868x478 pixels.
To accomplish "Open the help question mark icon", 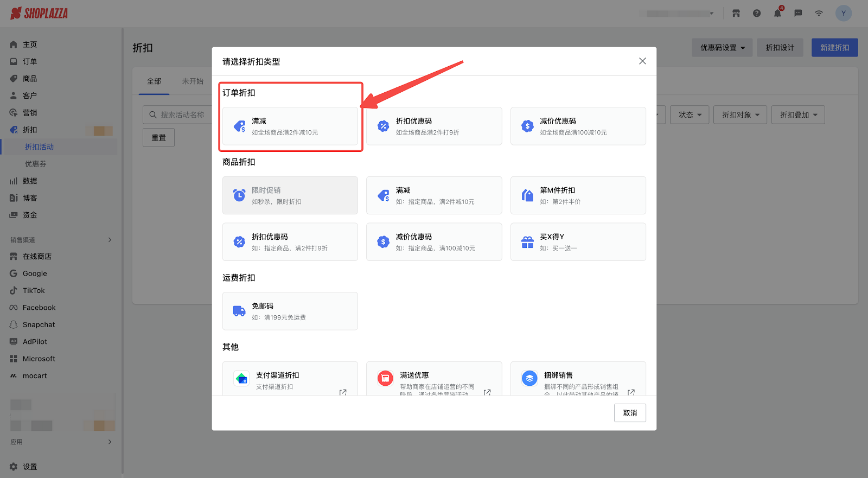I will (756, 14).
